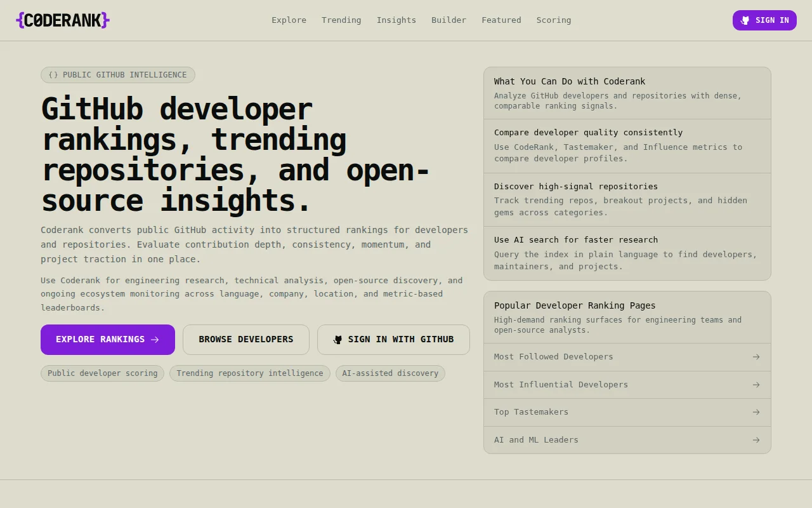Click arrow next to Top Tastemakers
812x508 pixels.
click(756, 412)
